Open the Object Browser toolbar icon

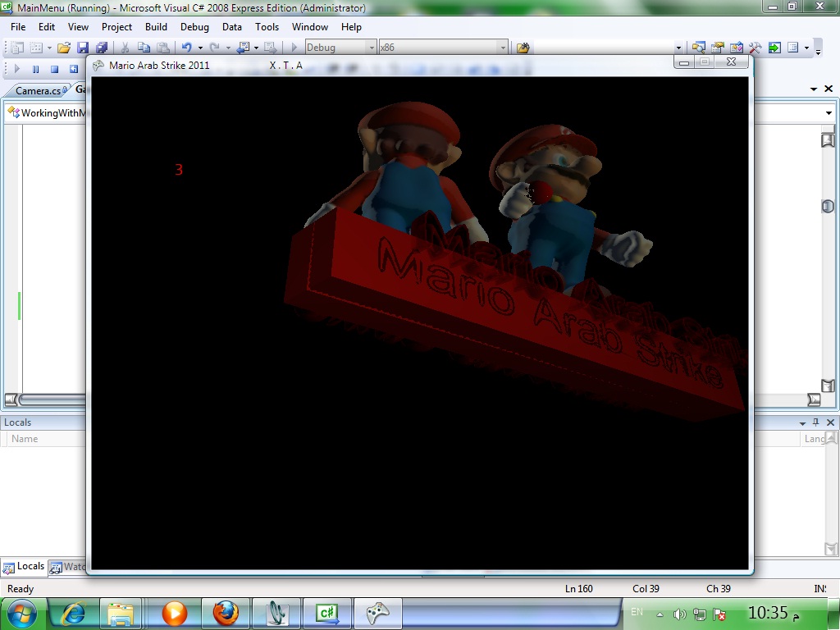pos(736,48)
